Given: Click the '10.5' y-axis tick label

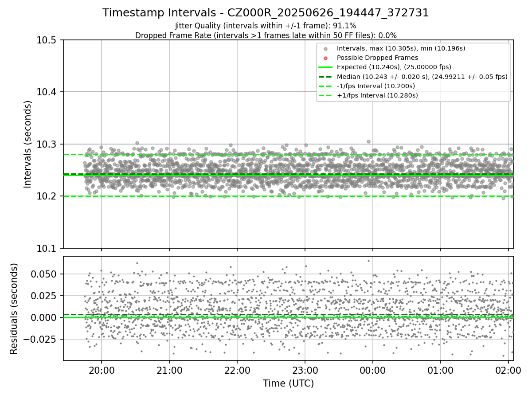Looking at the screenshot, I should [47, 40].
